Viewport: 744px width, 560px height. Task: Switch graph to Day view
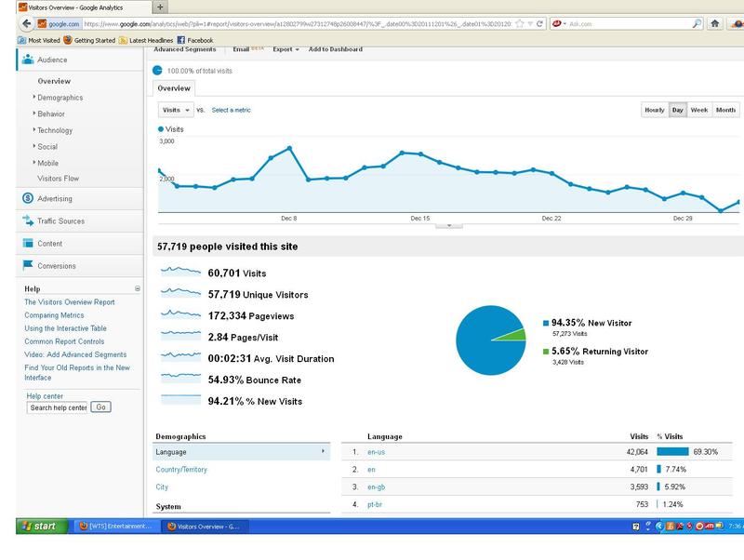678,110
